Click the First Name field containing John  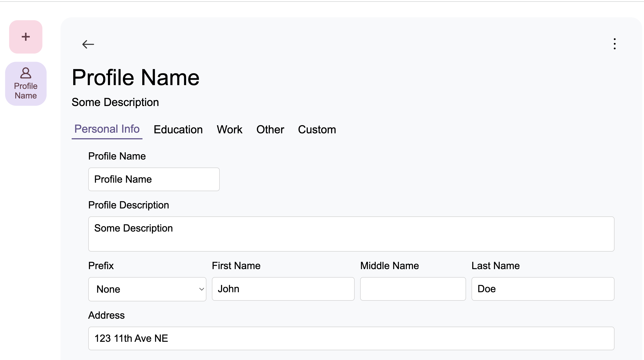tap(283, 289)
